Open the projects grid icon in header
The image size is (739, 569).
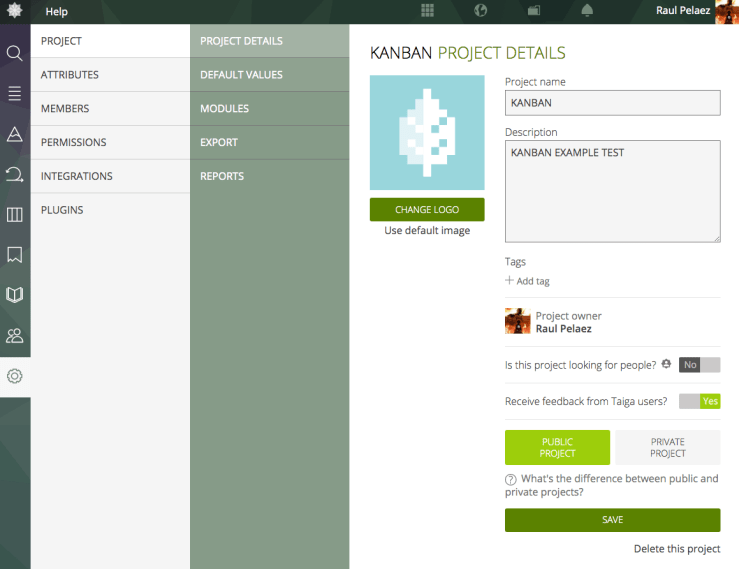point(427,11)
